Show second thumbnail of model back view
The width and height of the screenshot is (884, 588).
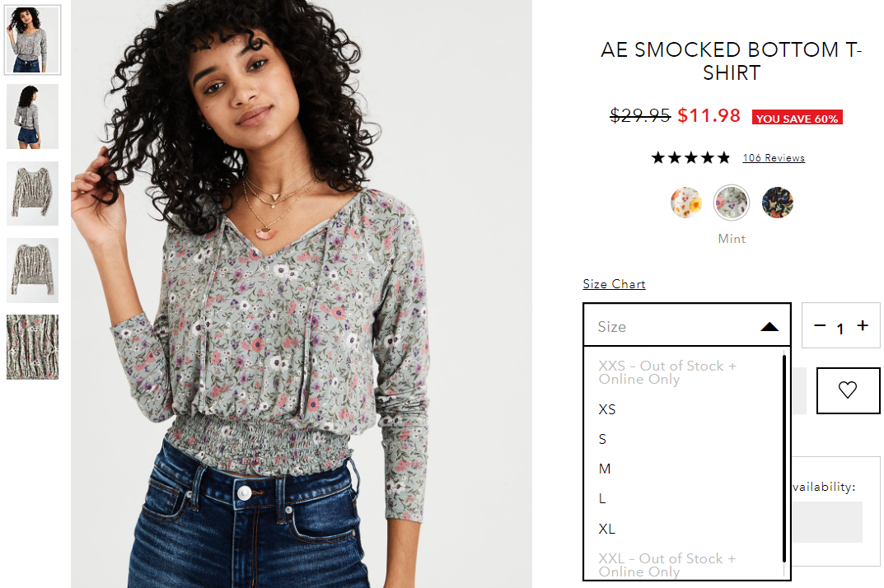[33, 117]
